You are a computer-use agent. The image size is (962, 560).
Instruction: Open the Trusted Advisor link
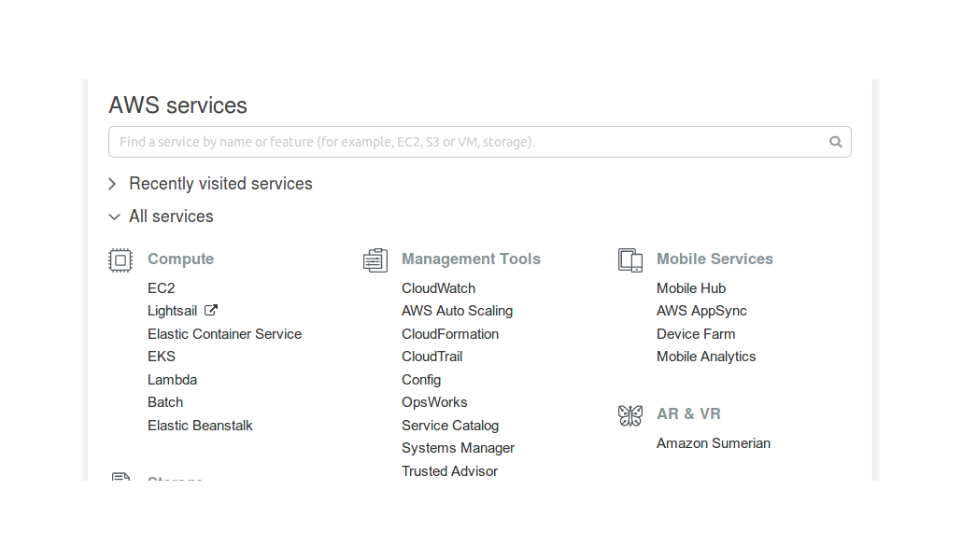coord(449,471)
